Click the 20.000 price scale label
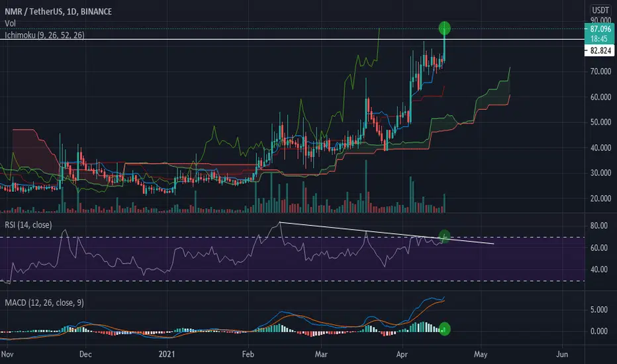 click(600, 199)
